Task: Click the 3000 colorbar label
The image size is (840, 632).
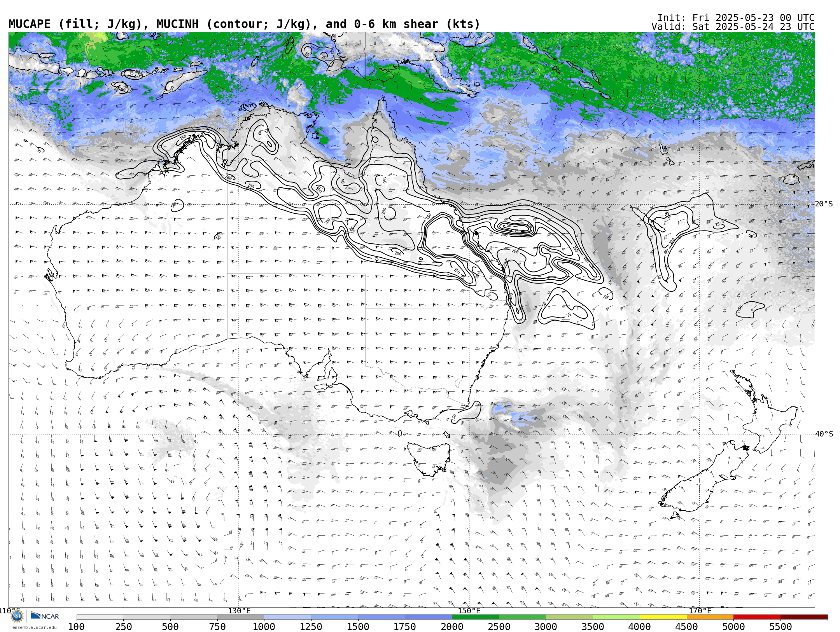Action: (546, 627)
